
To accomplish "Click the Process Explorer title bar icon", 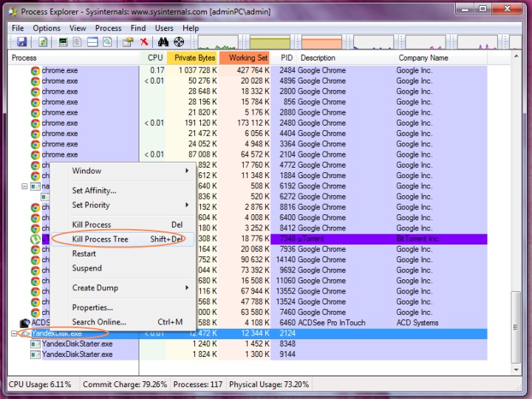I will coord(13,12).
